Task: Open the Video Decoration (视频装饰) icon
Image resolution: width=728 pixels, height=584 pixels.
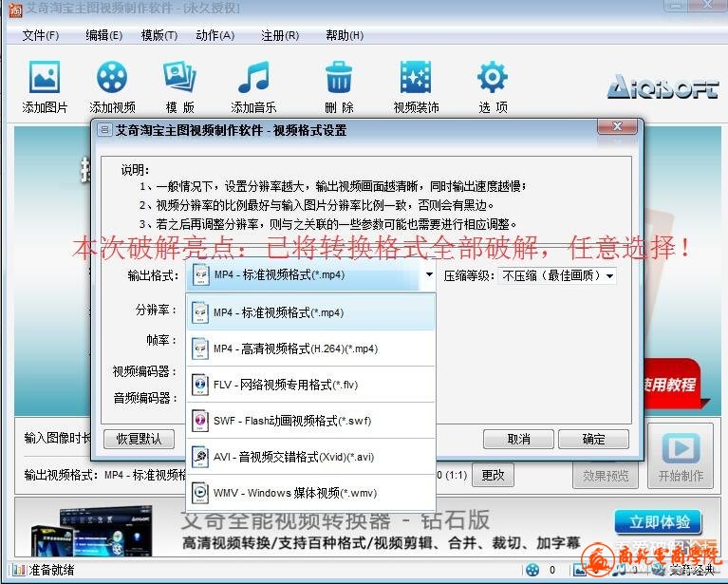Action: point(416,77)
